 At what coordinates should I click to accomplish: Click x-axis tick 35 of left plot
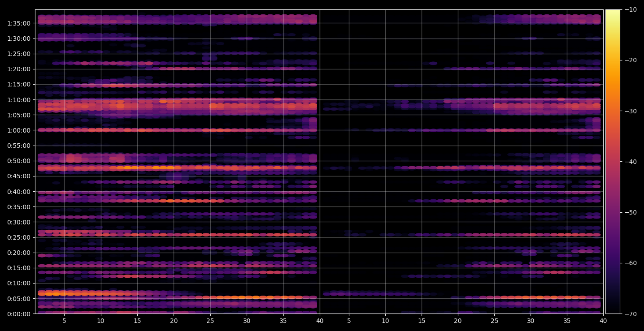pos(283,321)
